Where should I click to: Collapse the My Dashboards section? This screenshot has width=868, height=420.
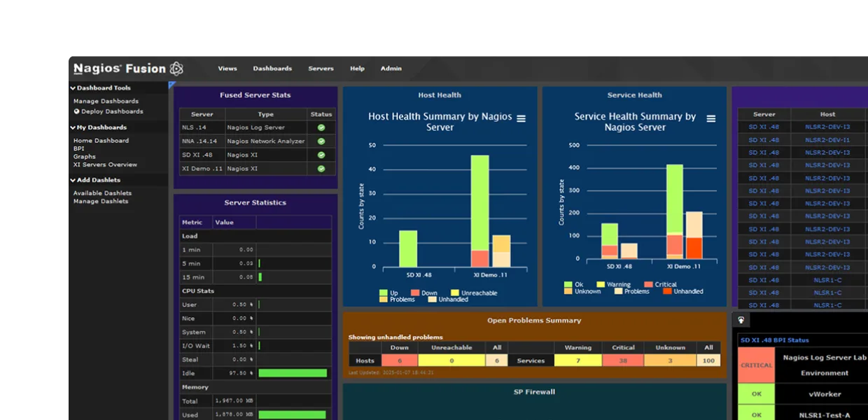pos(73,127)
